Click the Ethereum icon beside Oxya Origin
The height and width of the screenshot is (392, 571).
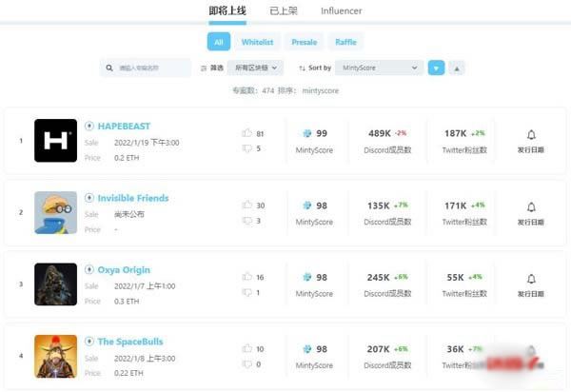tap(89, 270)
